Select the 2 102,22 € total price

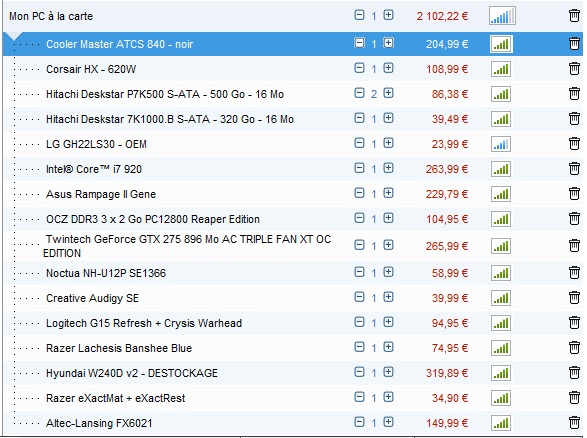coord(442,16)
